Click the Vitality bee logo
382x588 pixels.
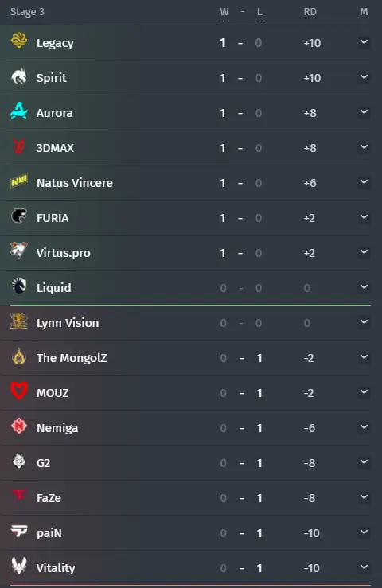click(19, 567)
